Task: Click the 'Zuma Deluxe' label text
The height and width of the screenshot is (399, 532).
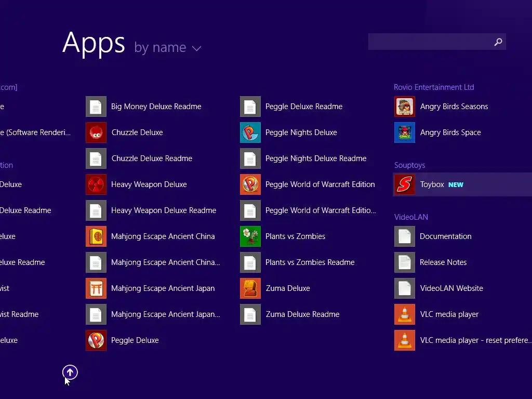Action: tap(288, 288)
